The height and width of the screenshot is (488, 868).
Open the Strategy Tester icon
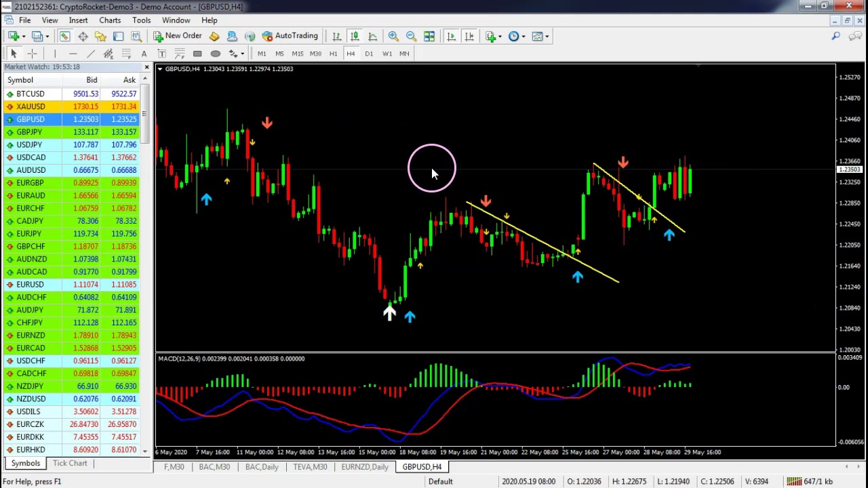pyautogui.click(x=136, y=36)
